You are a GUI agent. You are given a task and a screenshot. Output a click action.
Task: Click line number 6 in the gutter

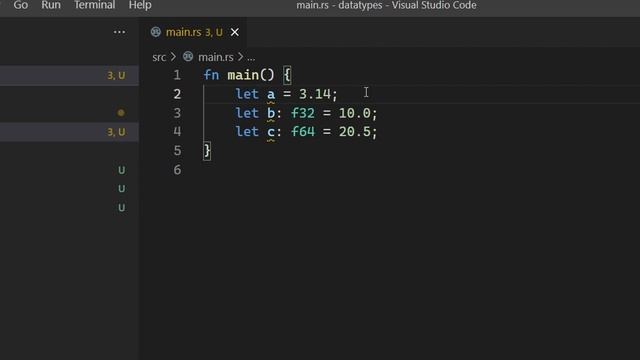pyautogui.click(x=177, y=170)
